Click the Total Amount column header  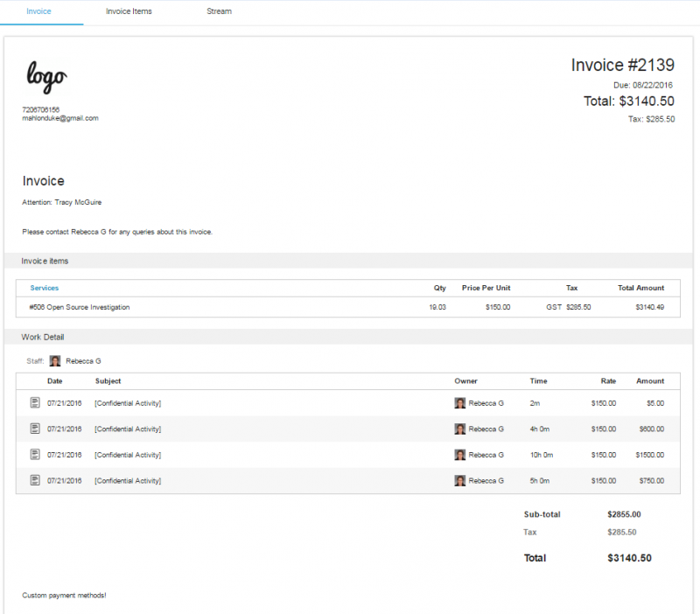[640, 288]
